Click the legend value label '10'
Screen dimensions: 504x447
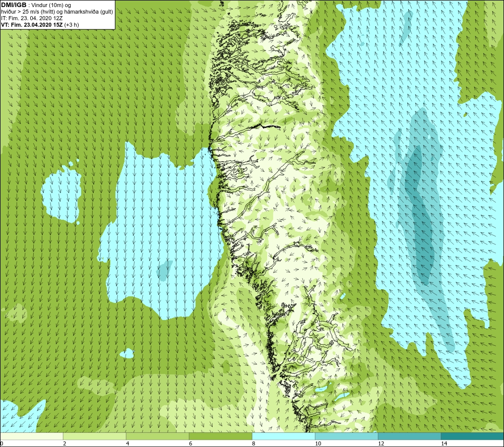tap(318, 443)
